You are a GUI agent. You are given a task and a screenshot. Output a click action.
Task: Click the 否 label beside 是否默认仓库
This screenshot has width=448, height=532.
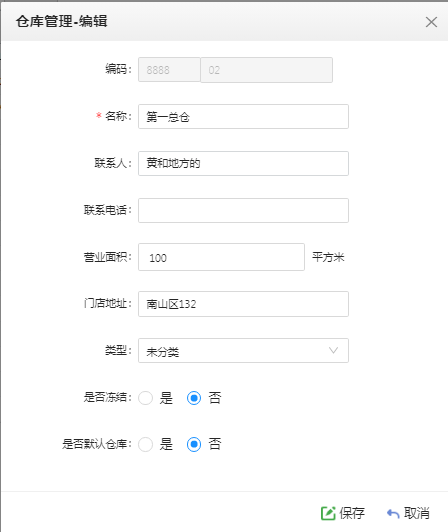[215, 444]
